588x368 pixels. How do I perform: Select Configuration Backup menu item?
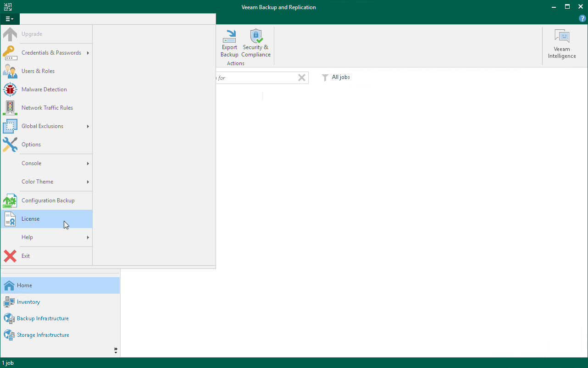point(47,201)
